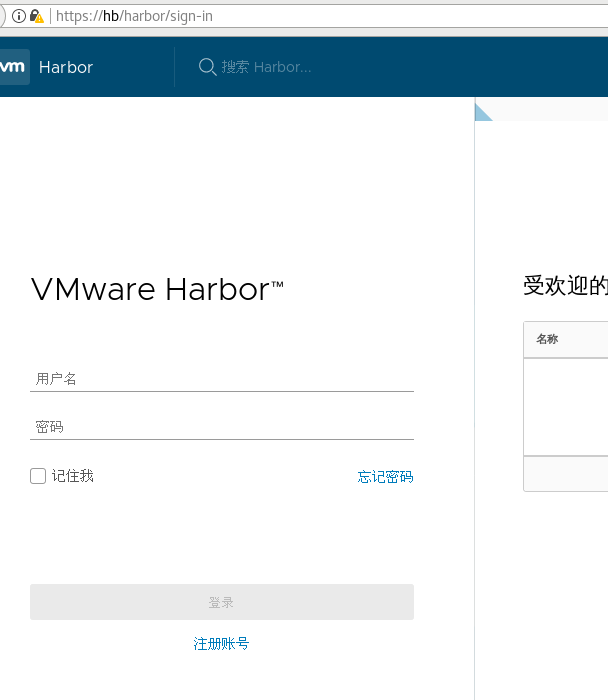Click the 密码 password field

tap(222, 427)
